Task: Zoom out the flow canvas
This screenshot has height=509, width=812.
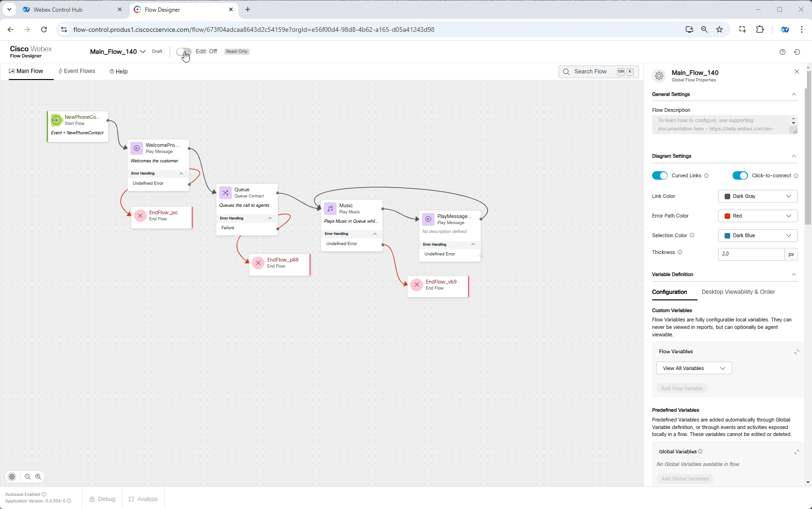Action: (x=28, y=477)
